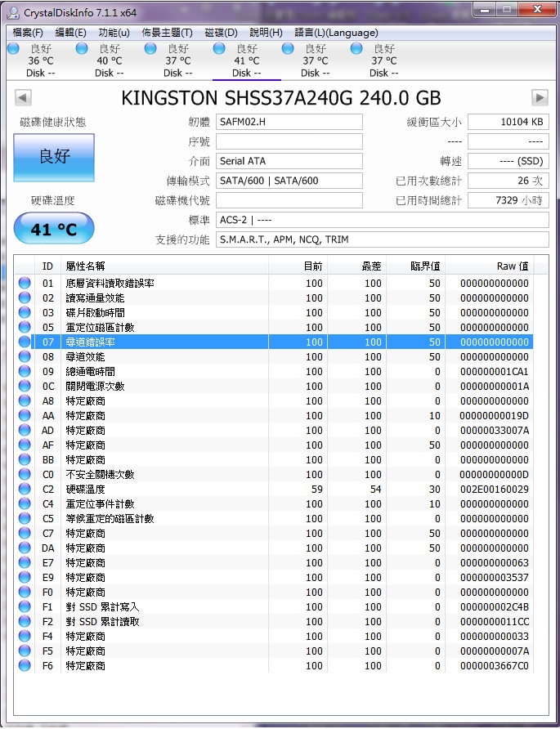Screen dimensions: 560x729
Task: Select the 40 °C disk status orb
Action: tap(82, 48)
